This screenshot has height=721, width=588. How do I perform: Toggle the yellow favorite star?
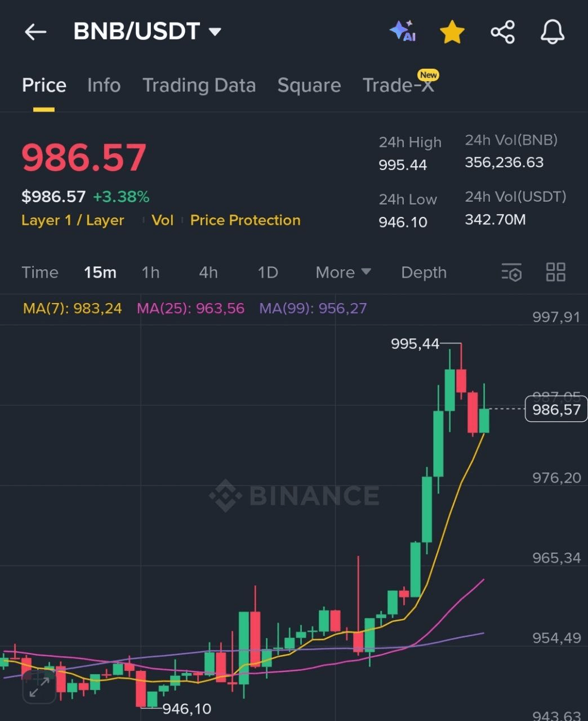point(452,32)
